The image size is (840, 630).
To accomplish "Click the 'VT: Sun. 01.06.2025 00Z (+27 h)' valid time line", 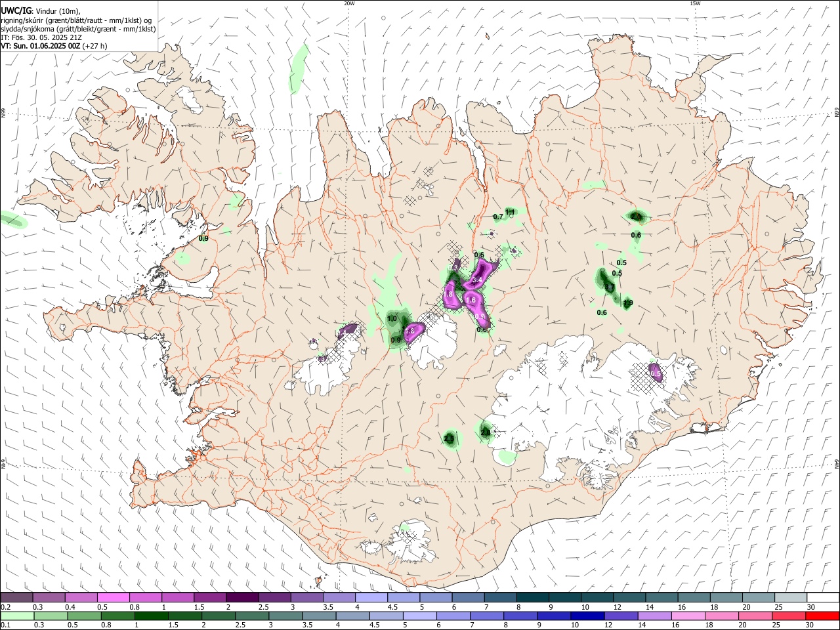I will click(54, 46).
